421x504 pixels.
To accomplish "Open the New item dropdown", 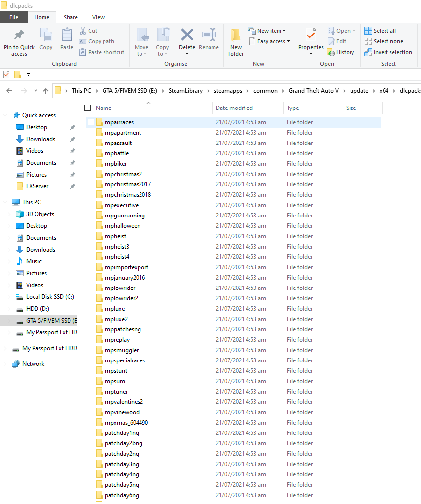I will tap(267, 31).
